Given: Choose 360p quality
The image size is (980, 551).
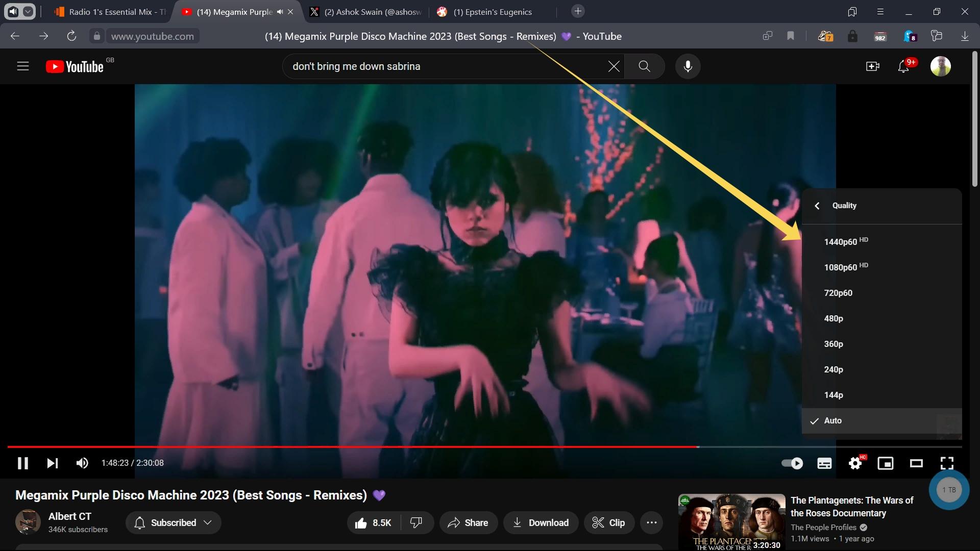Looking at the screenshot, I should [881, 344].
